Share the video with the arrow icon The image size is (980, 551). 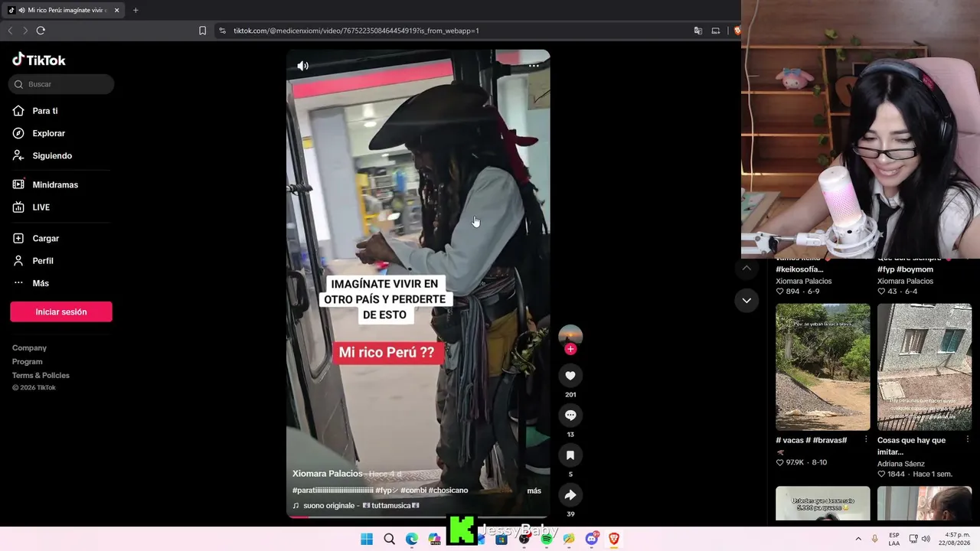(570, 495)
